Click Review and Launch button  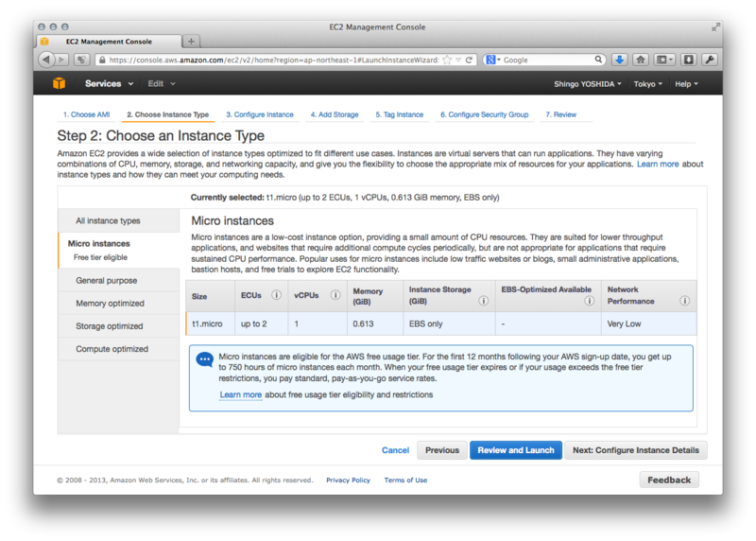click(x=516, y=450)
